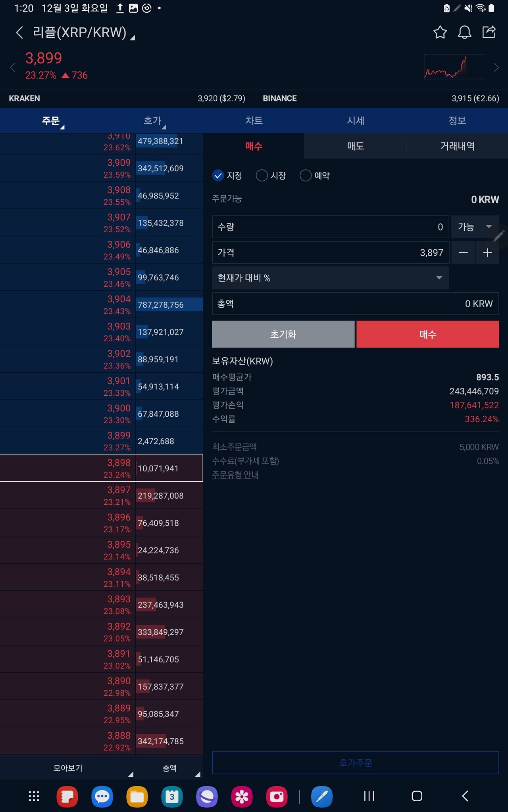Select ask price row 3,904
Screen dimensions: 508x812
[x=102, y=304]
